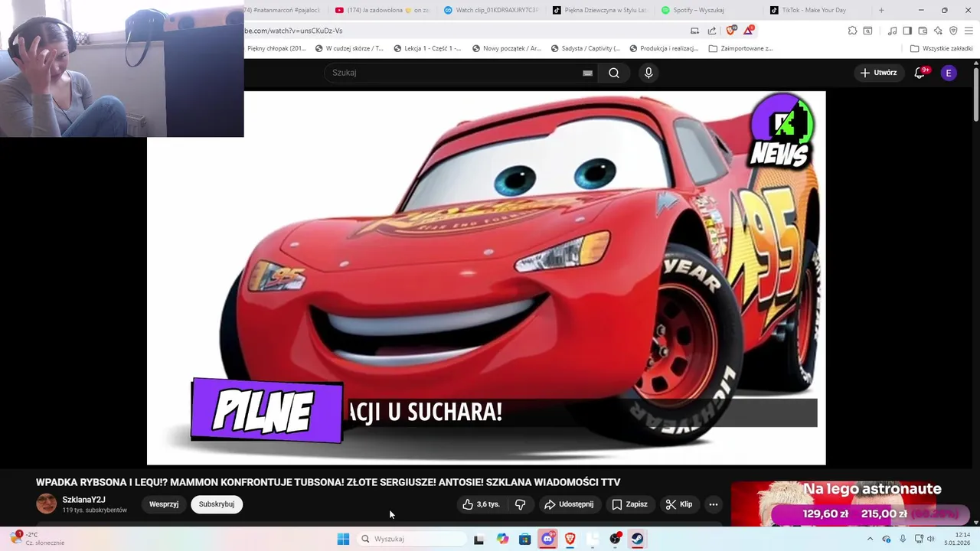The image size is (980, 551).
Task: Expand the Zaimportowane z... bookmarks folder
Action: tap(740, 48)
